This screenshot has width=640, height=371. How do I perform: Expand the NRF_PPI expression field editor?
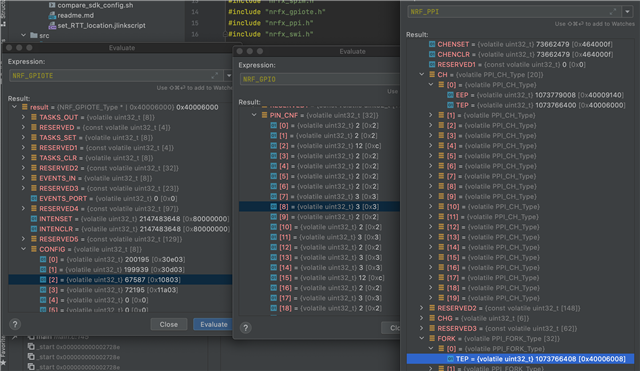tap(613, 12)
